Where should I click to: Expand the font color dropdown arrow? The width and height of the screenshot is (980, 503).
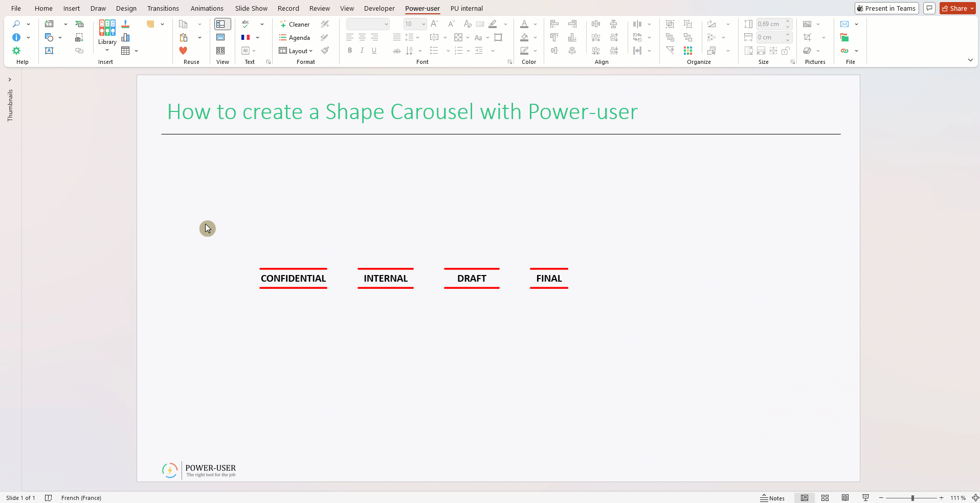click(x=536, y=24)
